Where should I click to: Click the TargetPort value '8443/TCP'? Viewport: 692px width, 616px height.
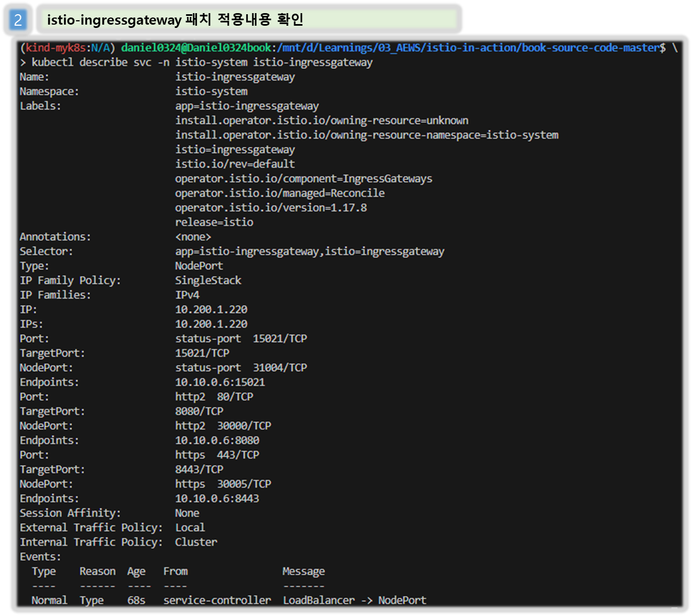pyautogui.click(x=199, y=469)
